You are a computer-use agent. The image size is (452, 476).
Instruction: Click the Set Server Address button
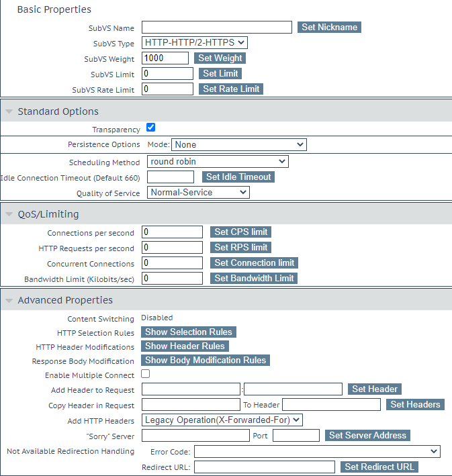(x=367, y=435)
